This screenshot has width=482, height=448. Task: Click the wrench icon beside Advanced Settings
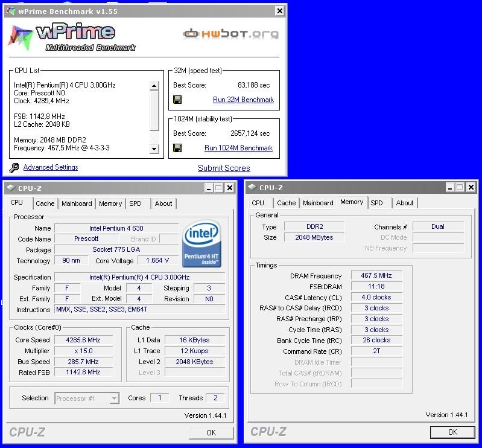coord(14,167)
